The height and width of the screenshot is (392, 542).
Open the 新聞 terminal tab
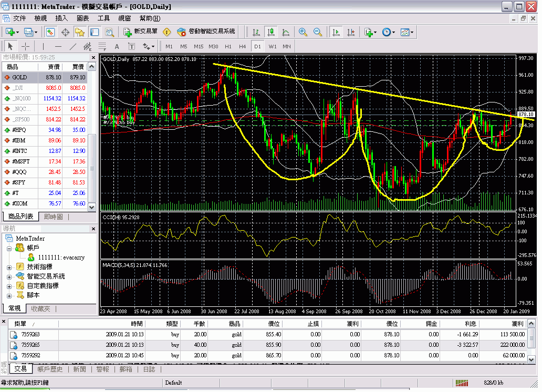(79, 369)
